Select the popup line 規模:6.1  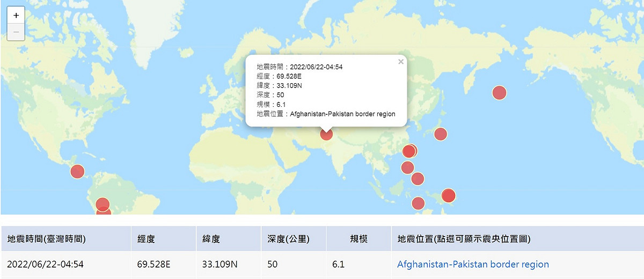tap(271, 105)
